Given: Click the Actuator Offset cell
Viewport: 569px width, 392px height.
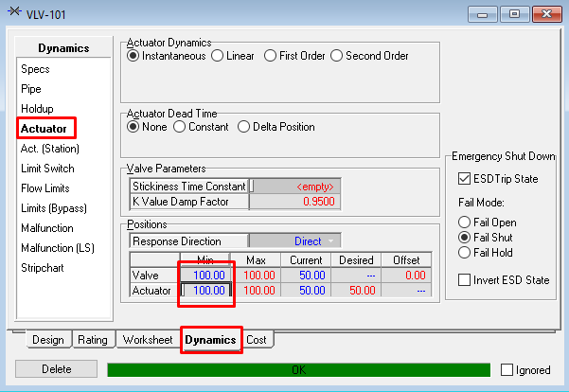Looking at the screenshot, I should [406, 291].
